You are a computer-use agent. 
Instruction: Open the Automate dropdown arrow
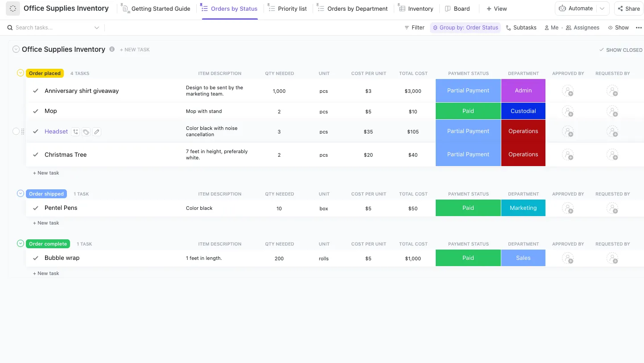coord(603,8)
